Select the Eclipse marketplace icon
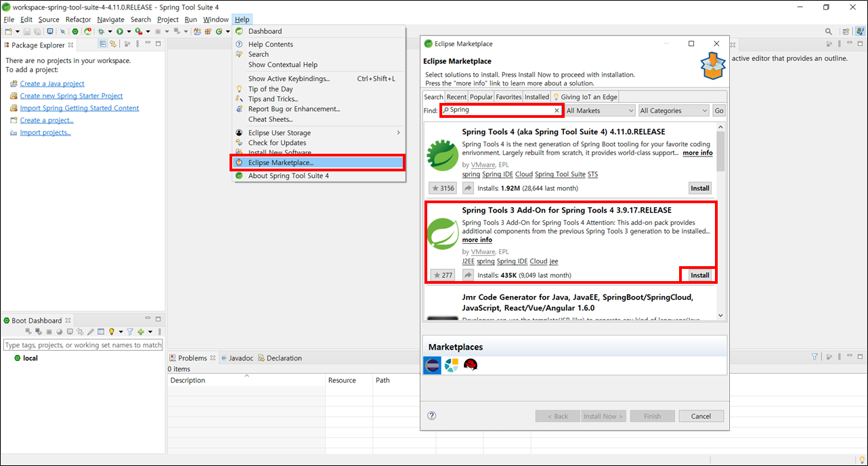Screen dimensions: 868x466 coord(432,365)
